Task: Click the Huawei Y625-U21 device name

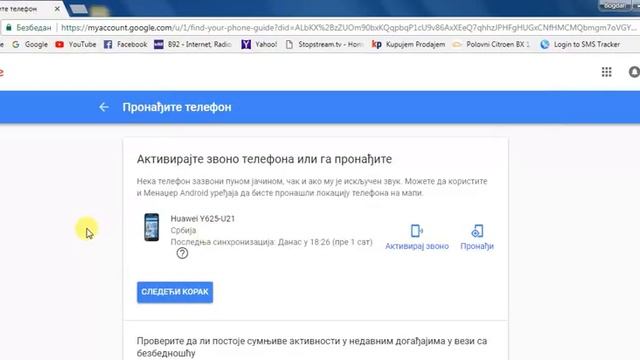Action: click(x=203, y=219)
